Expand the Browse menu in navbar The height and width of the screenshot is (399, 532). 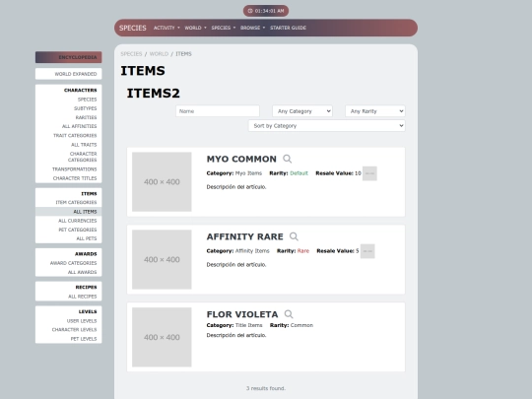coord(253,28)
